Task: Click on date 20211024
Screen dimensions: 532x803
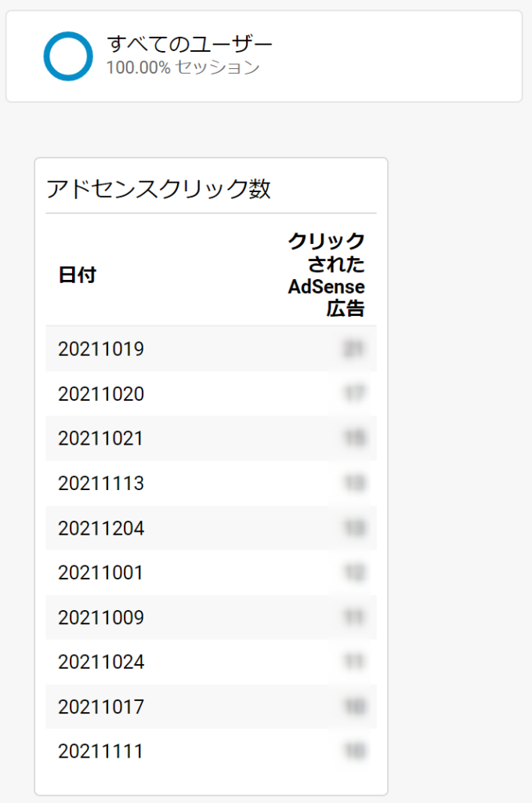Action: 101,663
